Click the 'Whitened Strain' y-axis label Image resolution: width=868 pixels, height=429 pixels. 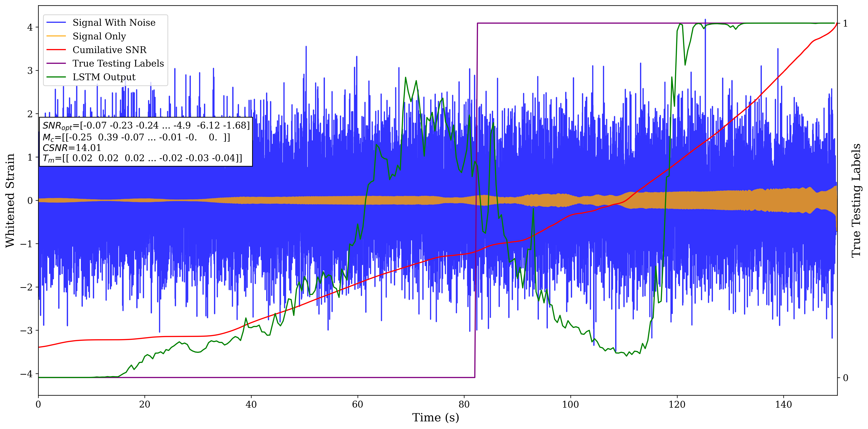10,200
